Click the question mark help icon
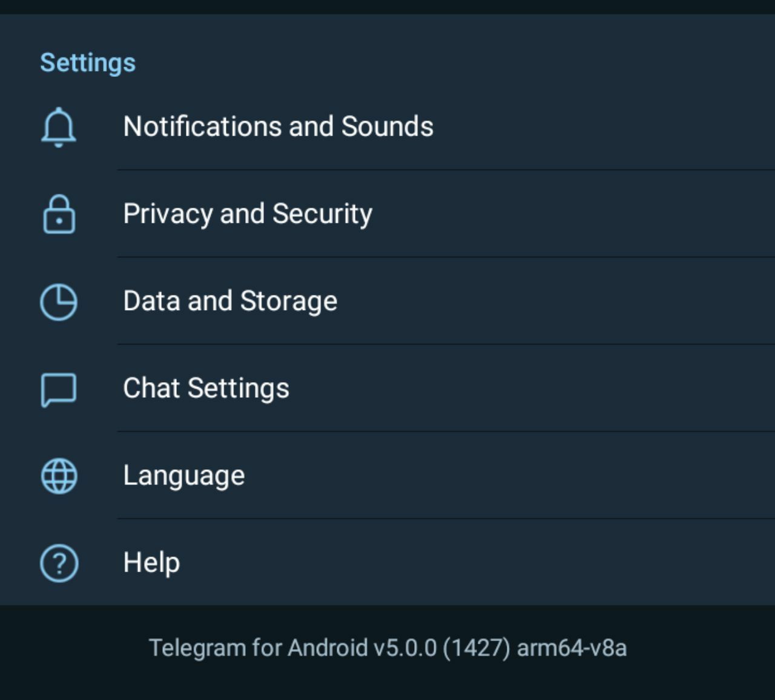Screen dimensions: 775x700 (x=59, y=563)
